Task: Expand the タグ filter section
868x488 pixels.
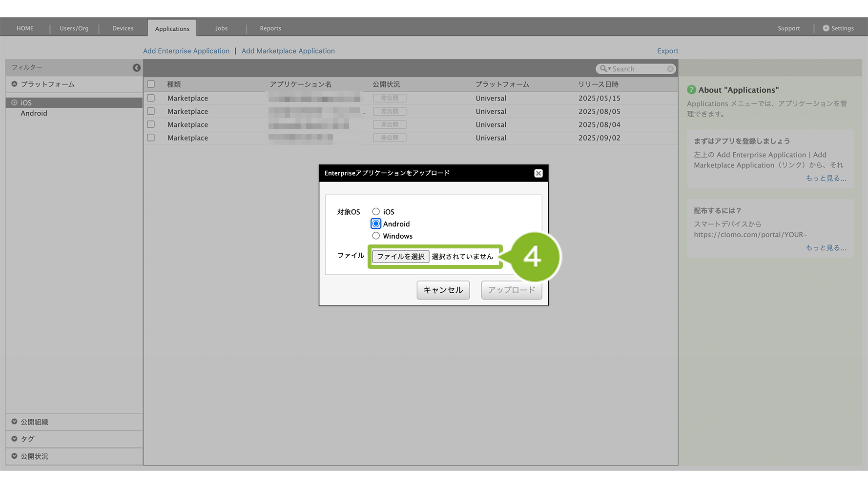Action: tap(15, 439)
